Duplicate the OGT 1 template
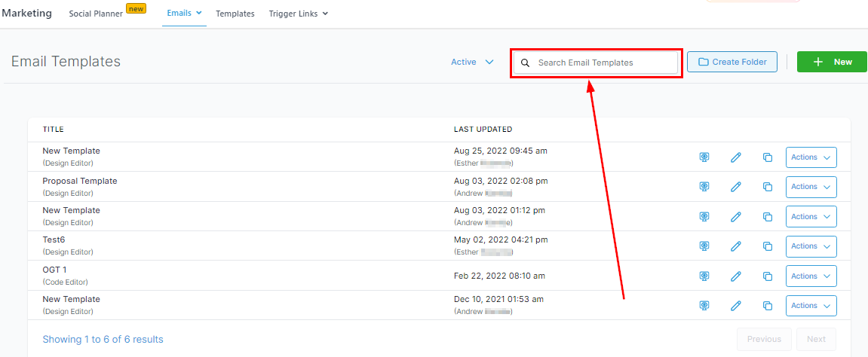868x357 pixels. point(768,276)
